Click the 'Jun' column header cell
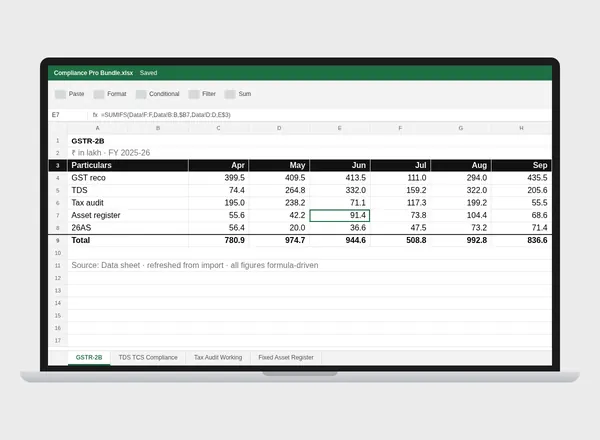This screenshot has height=440, width=600. (339, 165)
